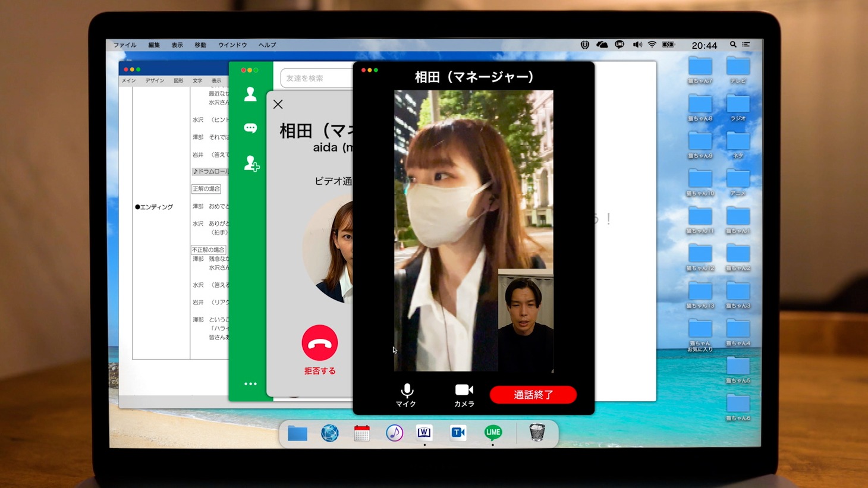The image size is (868, 488).
Task: Click the Wi-Fi icon in menu bar
Action: [x=652, y=45]
